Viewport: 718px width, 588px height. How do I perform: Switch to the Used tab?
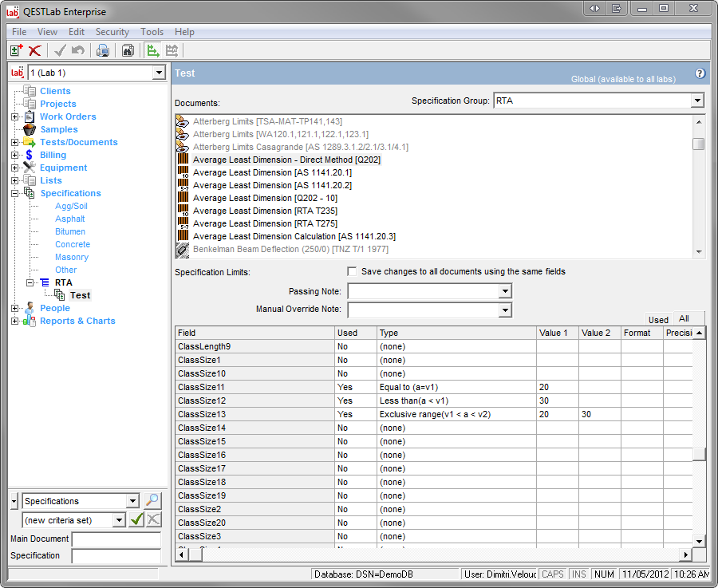click(x=658, y=319)
